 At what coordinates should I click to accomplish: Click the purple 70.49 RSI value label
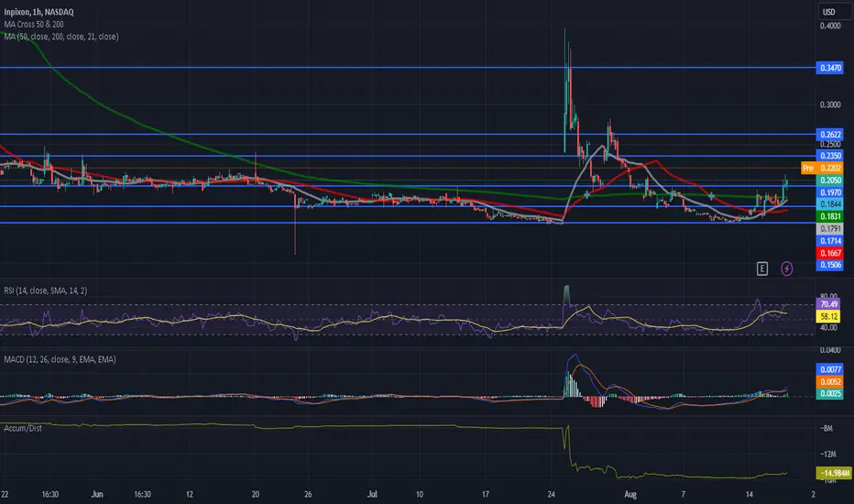[828, 304]
